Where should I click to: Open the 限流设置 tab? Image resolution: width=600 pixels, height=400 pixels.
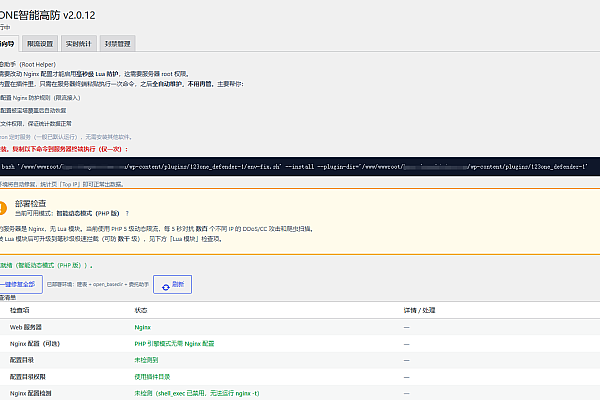pos(40,44)
